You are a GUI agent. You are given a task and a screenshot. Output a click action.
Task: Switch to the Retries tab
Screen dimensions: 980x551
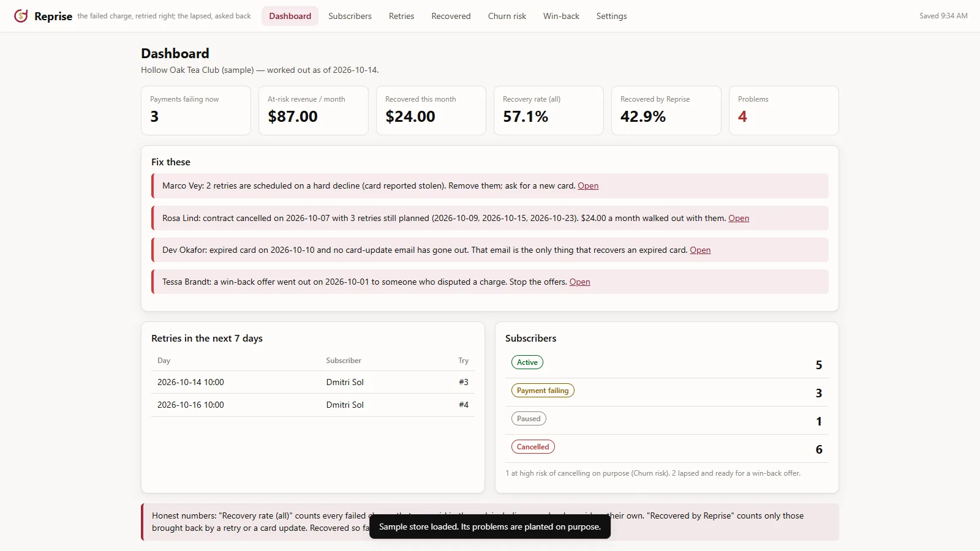tap(401, 16)
